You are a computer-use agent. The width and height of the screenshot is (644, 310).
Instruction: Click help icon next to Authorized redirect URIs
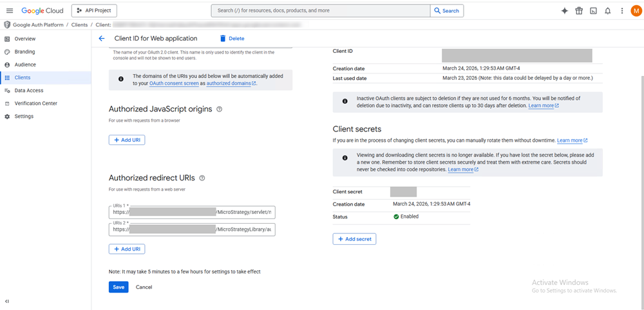pyautogui.click(x=202, y=178)
